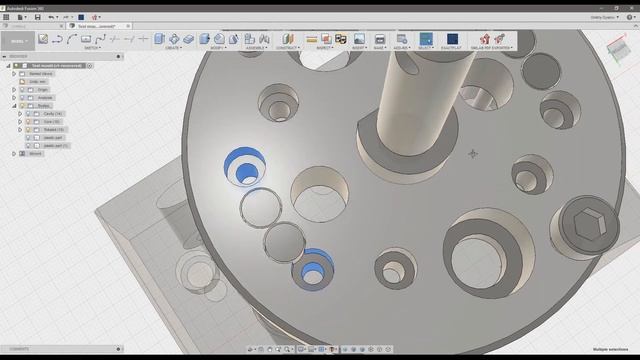Select the Shell modify tool

pos(234,39)
